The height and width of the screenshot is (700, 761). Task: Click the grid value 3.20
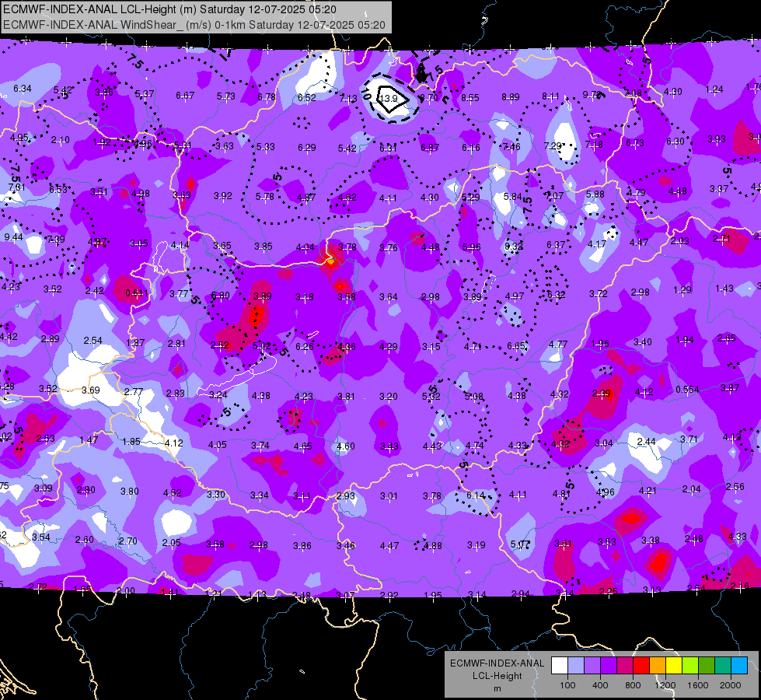tap(388, 397)
